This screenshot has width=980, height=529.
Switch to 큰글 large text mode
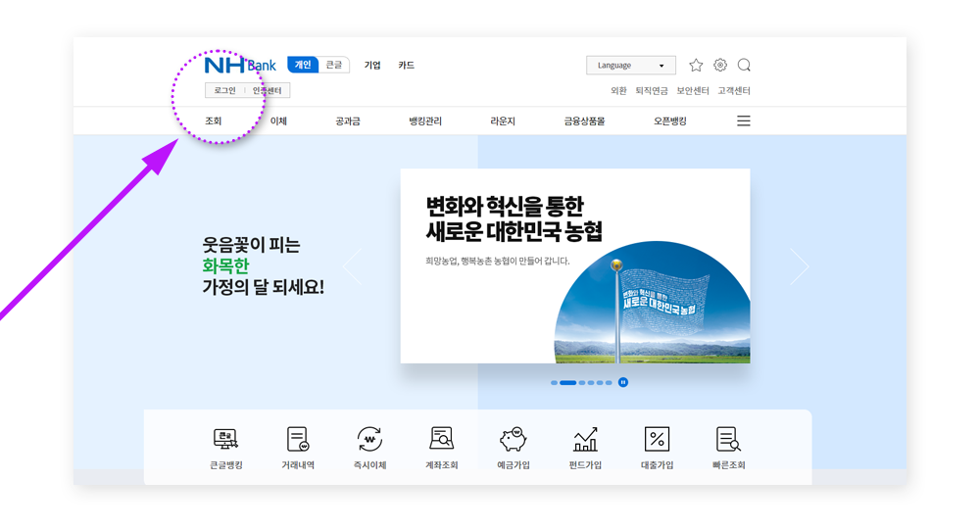point(334,65)
